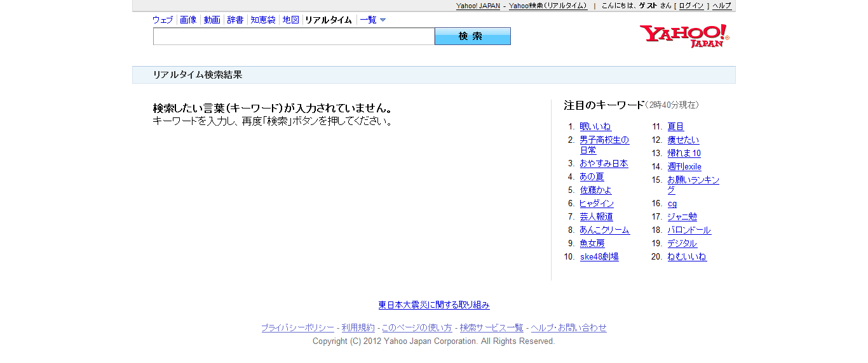Open the ヘルプ・お問い合わせ footer link
This screenshot has width=868, height=363.
pos(569,328)
